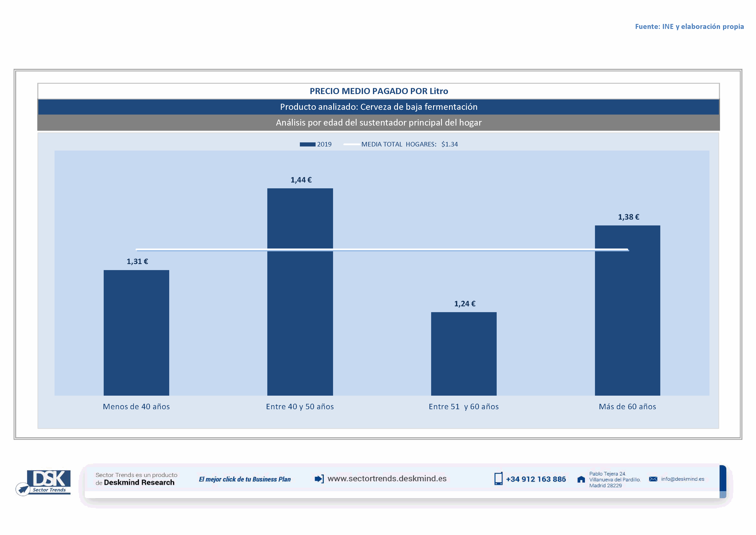The width and height of the screenshot is (756, 535).
Task: Open www.sectortrends.deskmind.es link
Action: 387,479
